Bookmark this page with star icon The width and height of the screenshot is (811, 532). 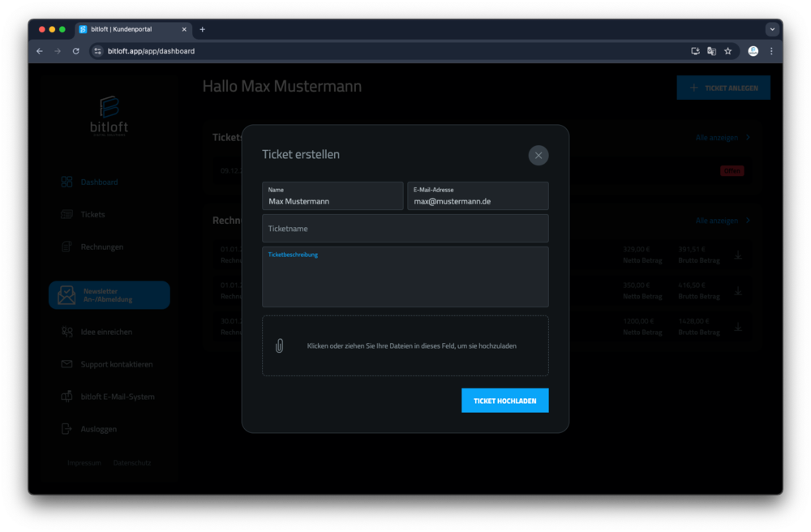pyautogui.click(x=727, y=51)
